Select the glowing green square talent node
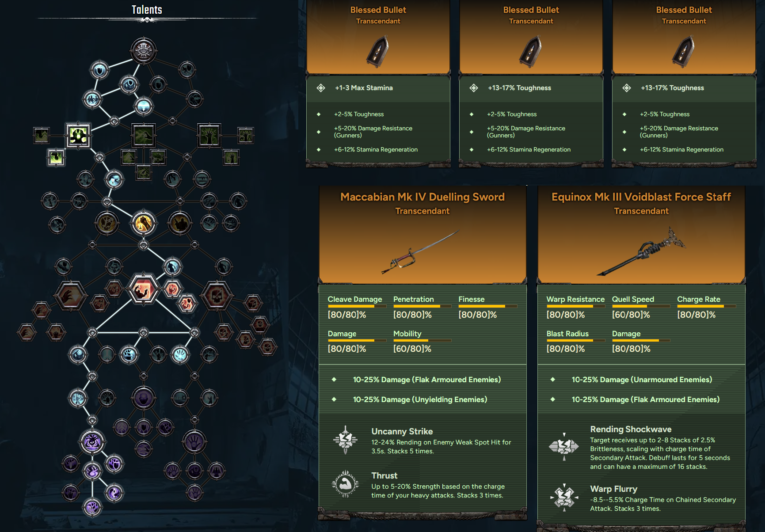The height and width of the screenshot is (532, 765). 78,135
